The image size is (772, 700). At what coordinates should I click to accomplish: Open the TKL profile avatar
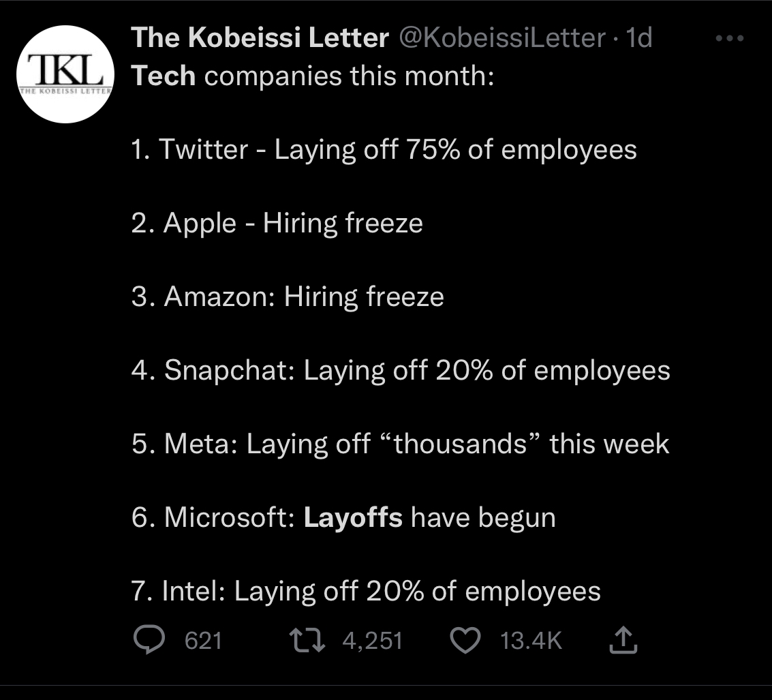(65, 74)
